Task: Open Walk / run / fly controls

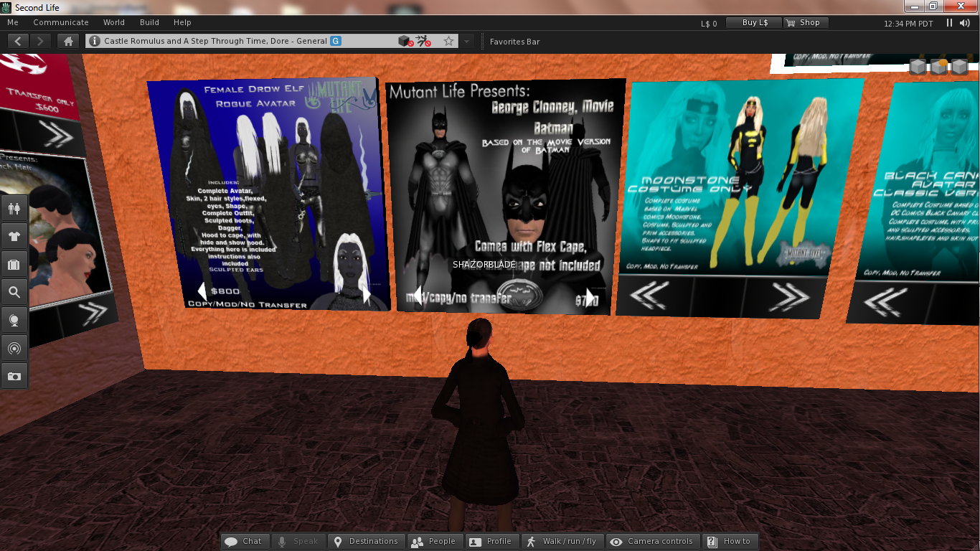Action: coord(562,541)
